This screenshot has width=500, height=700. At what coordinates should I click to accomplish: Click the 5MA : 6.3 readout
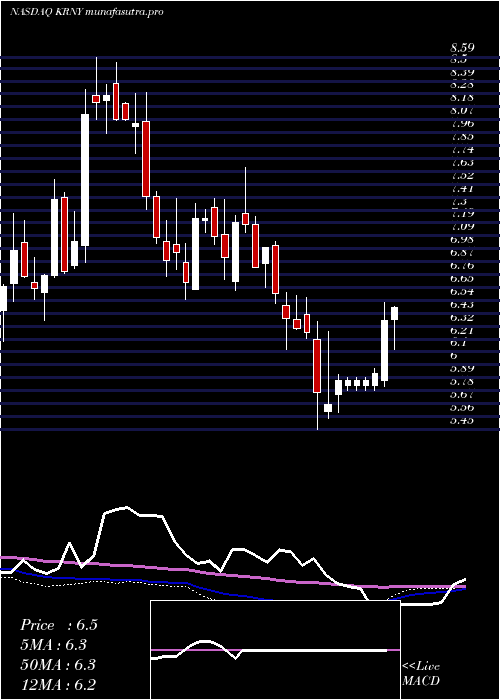click(x=53, y=645)
